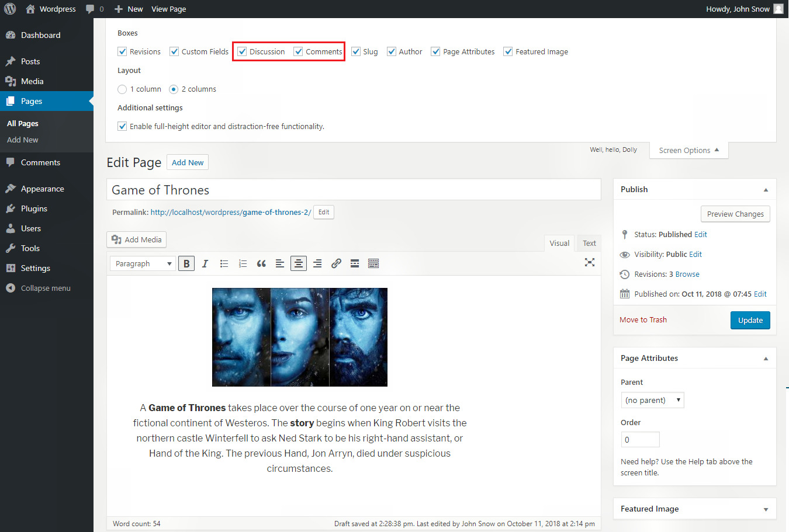
Task: Open All Pages submenu item
Action: pyautogui.click(x=23, y=123)
